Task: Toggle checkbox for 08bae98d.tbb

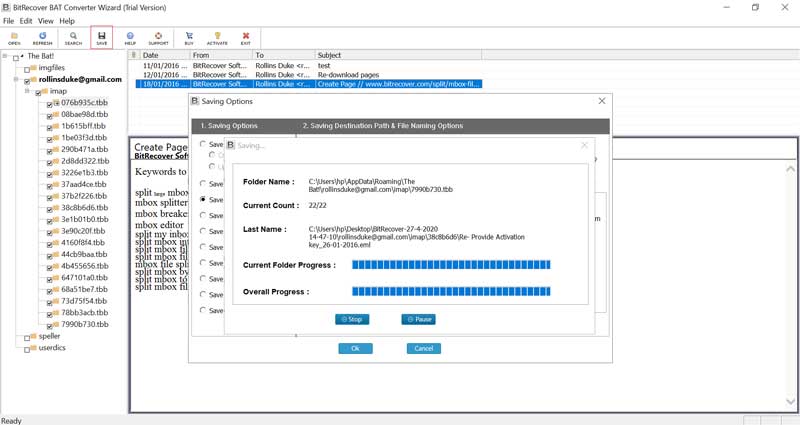Action: click(49, 116)
